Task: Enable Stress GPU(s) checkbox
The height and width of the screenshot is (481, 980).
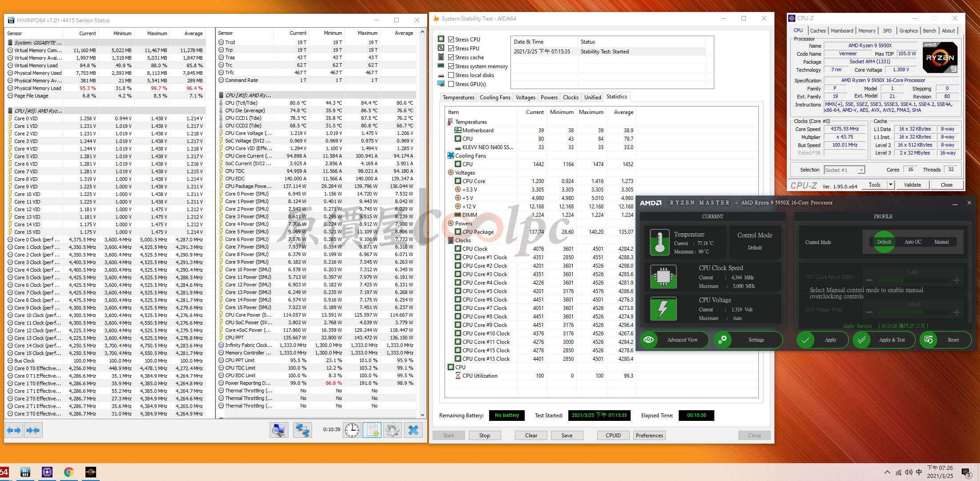Action: [x=451, y=84]
